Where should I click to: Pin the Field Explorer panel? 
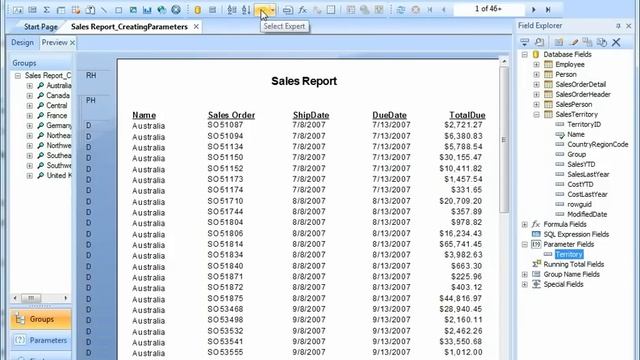coord(618,26)
